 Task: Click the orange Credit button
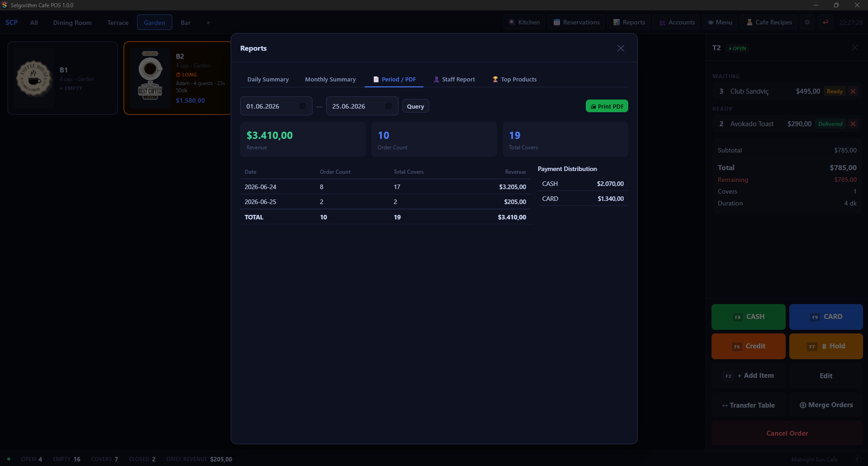click(748, 346)
